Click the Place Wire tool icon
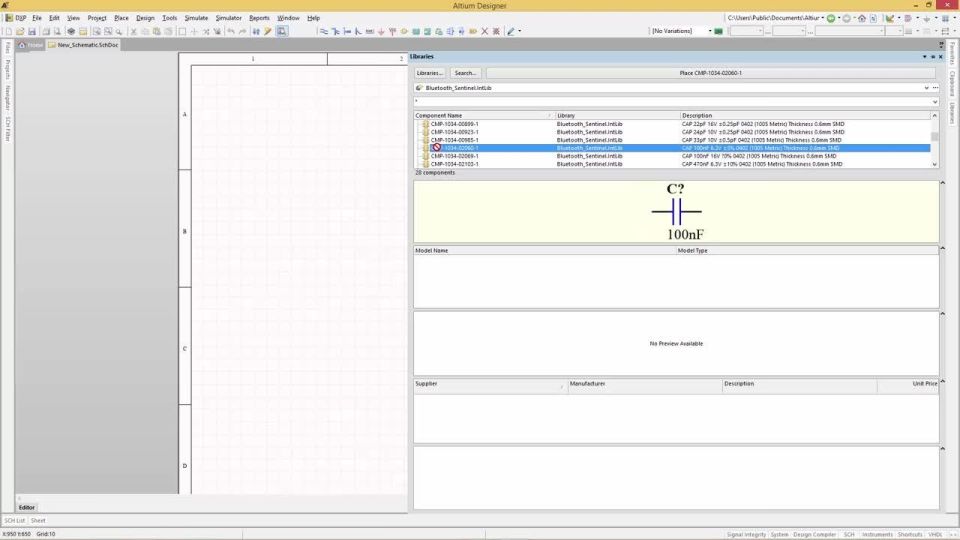 tap(324, 31)
